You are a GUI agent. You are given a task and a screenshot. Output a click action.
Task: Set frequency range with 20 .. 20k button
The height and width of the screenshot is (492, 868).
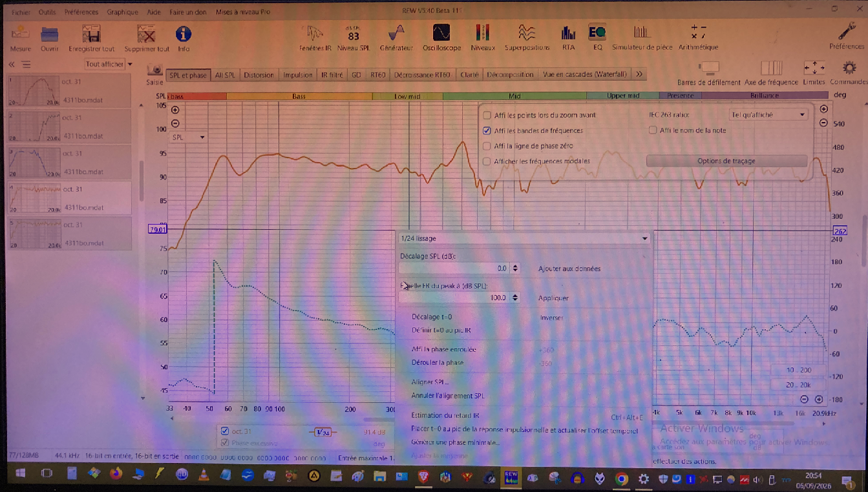click(799, 384)
